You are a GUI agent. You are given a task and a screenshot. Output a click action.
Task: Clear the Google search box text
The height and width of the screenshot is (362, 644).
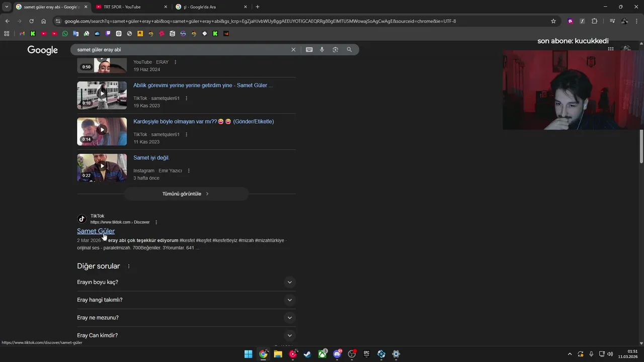coord(293,50)
